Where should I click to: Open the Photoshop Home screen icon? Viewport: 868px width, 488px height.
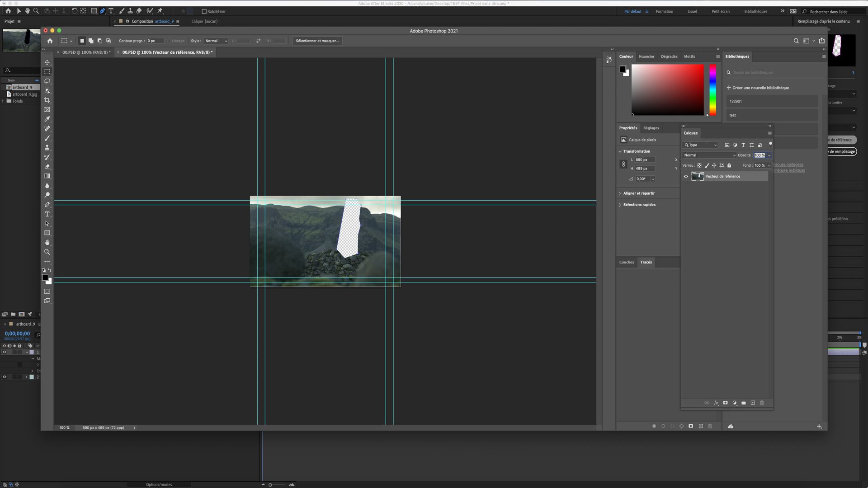click(49, 41)
